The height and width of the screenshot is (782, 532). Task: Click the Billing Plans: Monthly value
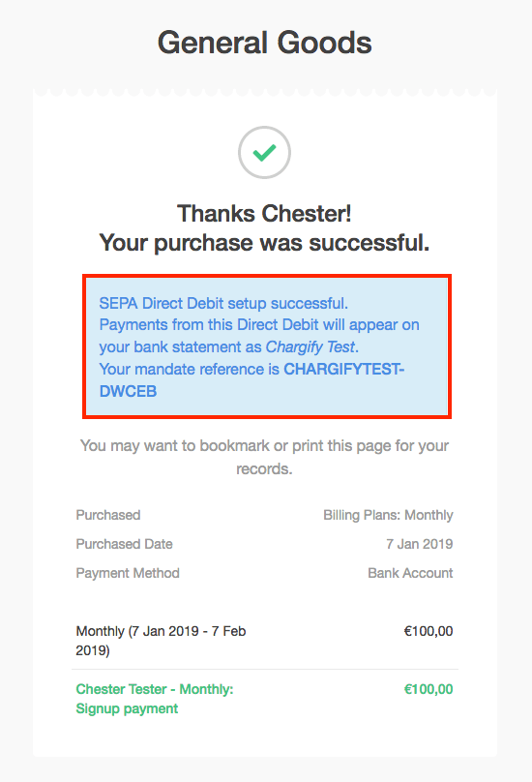[388, 515]
